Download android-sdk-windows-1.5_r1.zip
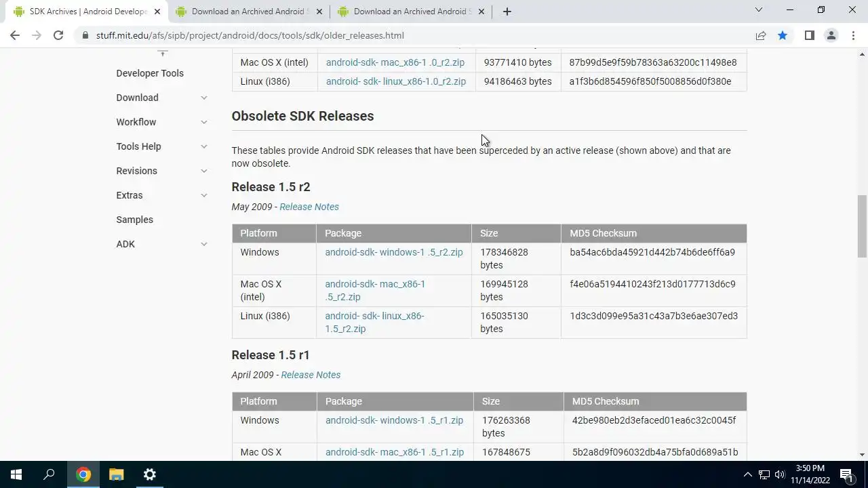 pyautogui.click(x=394, y=420)
